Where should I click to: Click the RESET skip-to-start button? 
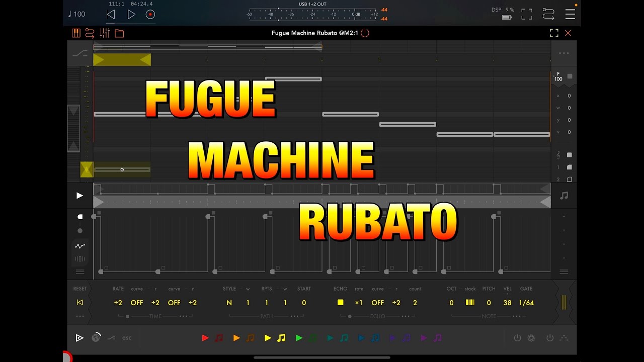[79, 303]
